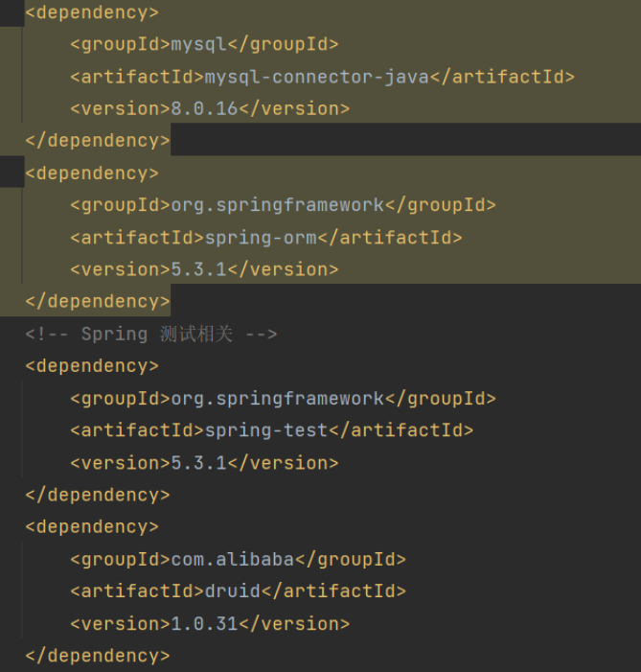Screen dimensions: 641x672
Task: Click the version 1.0.31 line
Action: coord(210,624)
